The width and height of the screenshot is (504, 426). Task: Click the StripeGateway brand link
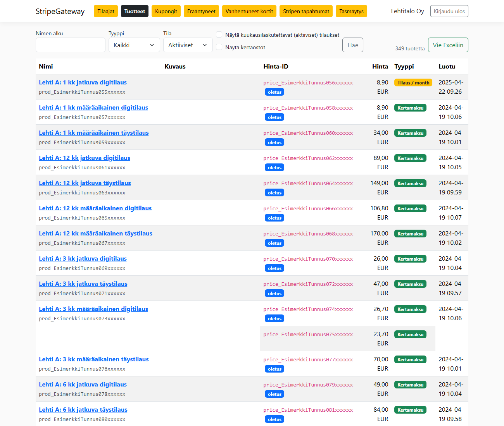coord(60,11)
